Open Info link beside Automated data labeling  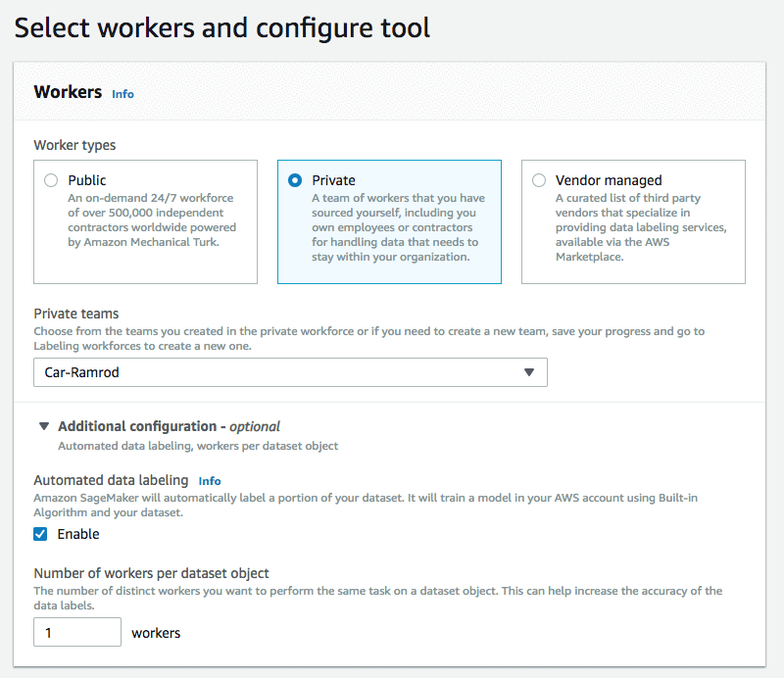tap(210, 481)
